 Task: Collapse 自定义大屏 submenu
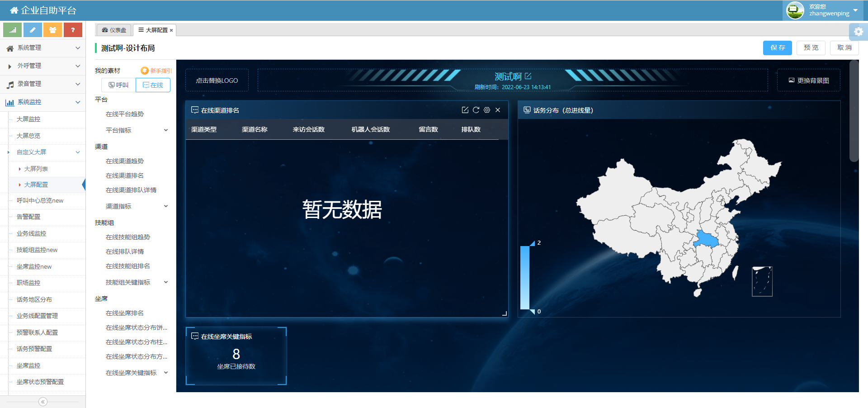coord(47,152)
